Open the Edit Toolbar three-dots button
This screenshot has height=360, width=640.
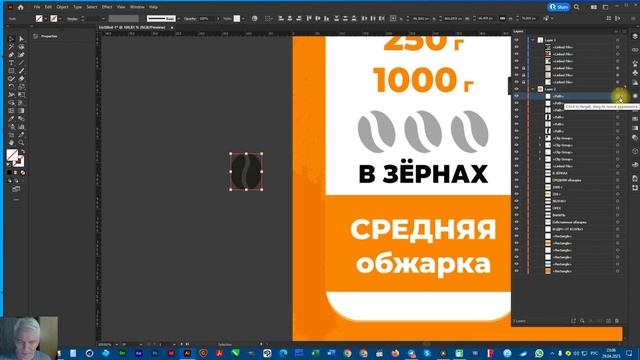point(16,200)
